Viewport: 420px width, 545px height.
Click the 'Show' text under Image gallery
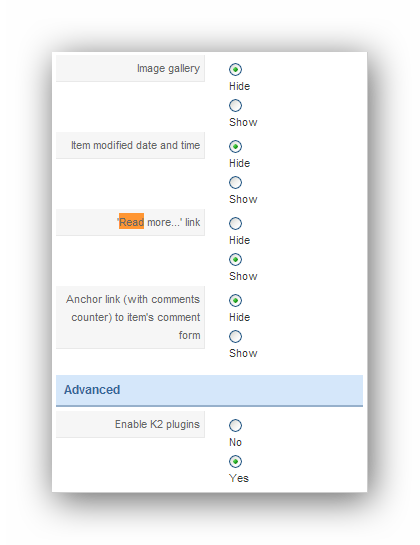243,122
